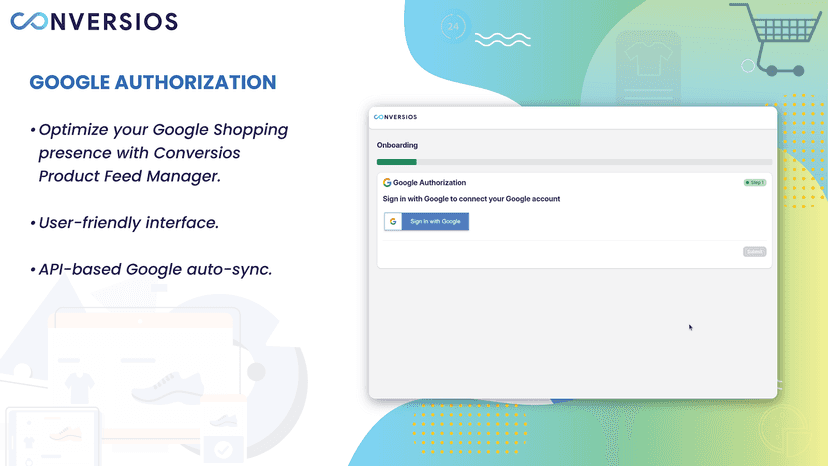
Task: Click the GOOGLE AUTHORIZATION slide heading
Action: [153, 82]
